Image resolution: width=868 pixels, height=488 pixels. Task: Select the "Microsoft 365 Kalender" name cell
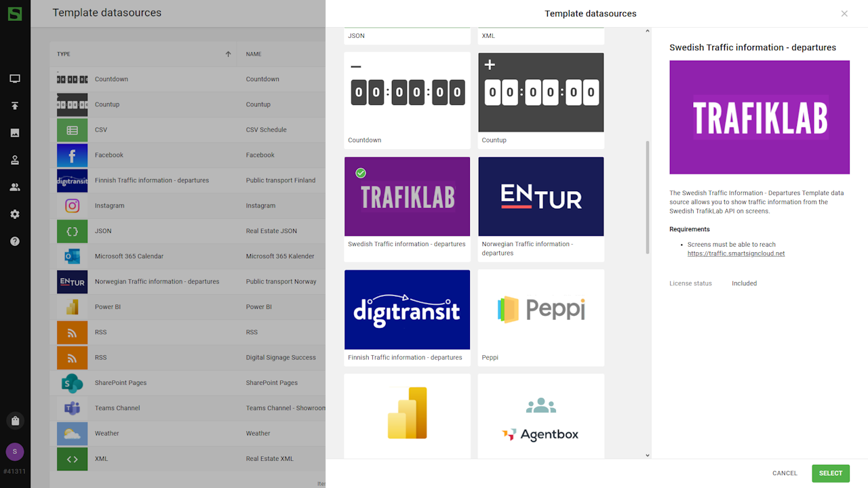tap(280, 256)
